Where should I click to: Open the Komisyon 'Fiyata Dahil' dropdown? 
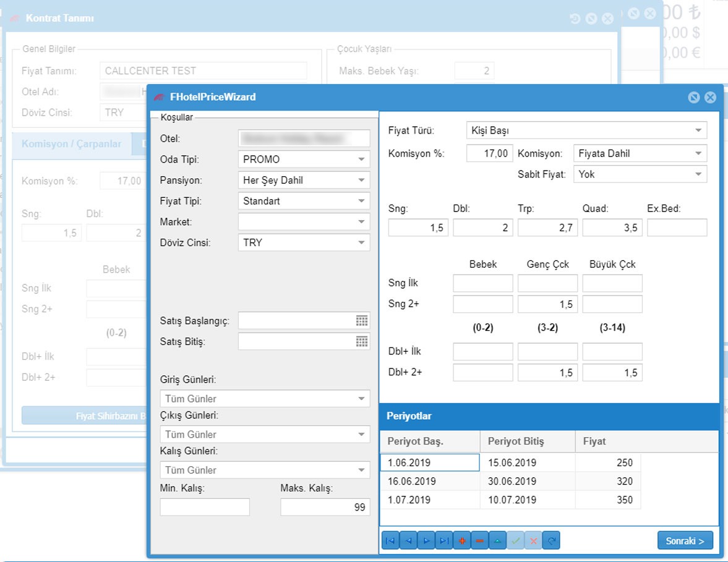pos(698,153)
